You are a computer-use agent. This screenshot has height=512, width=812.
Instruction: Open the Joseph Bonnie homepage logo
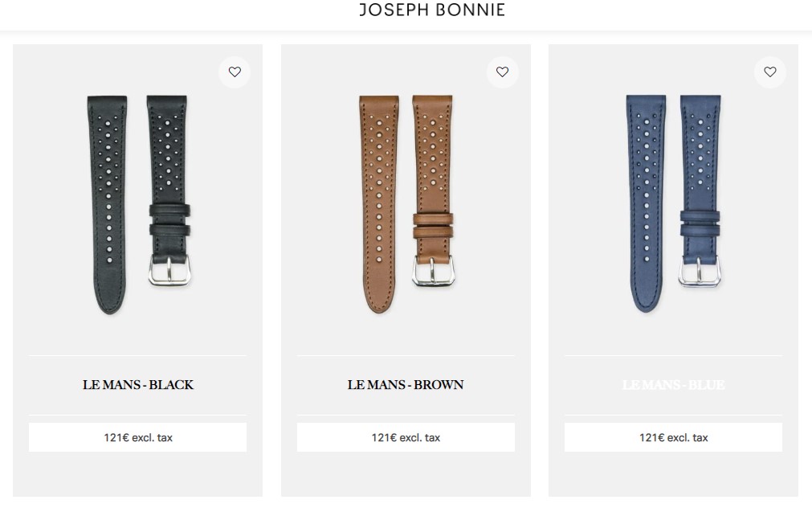(432, 10)
